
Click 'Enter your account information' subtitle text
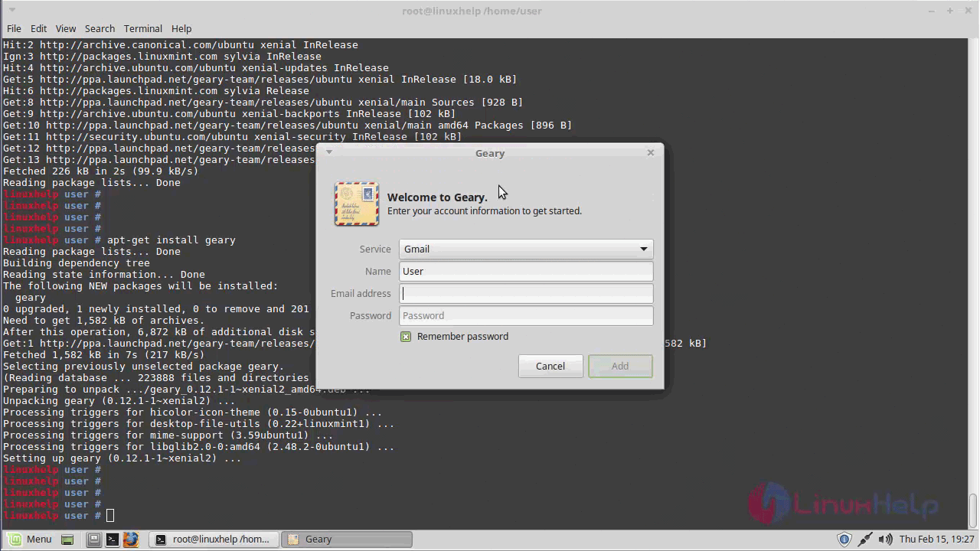click(x=485, y=211)
